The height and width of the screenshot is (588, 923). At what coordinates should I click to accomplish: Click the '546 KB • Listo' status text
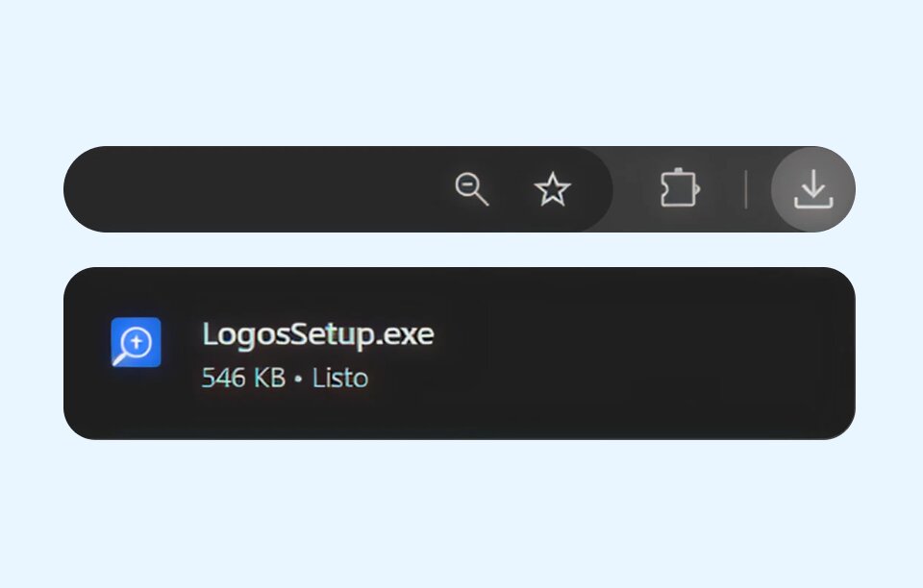pyautogui.click(x=285, y=378)
